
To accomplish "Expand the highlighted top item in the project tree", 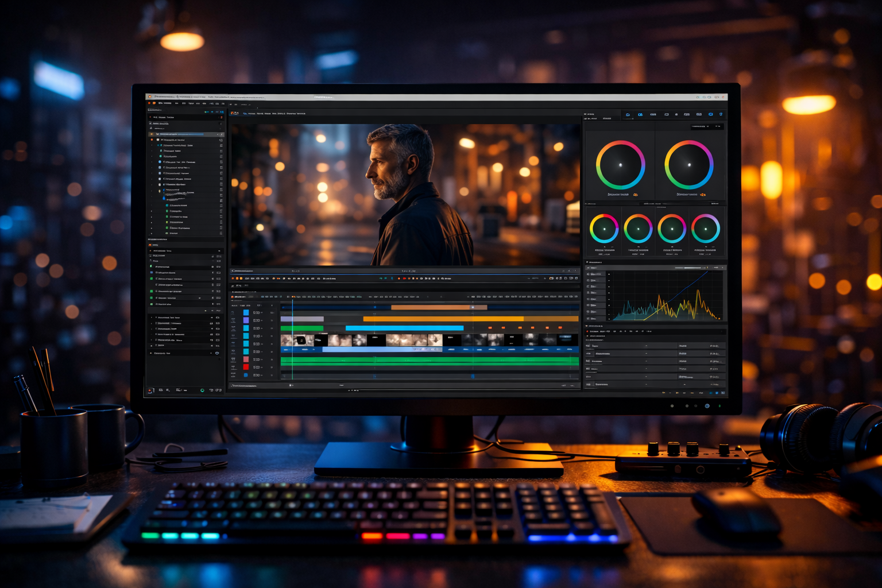I will pos(152,134).
